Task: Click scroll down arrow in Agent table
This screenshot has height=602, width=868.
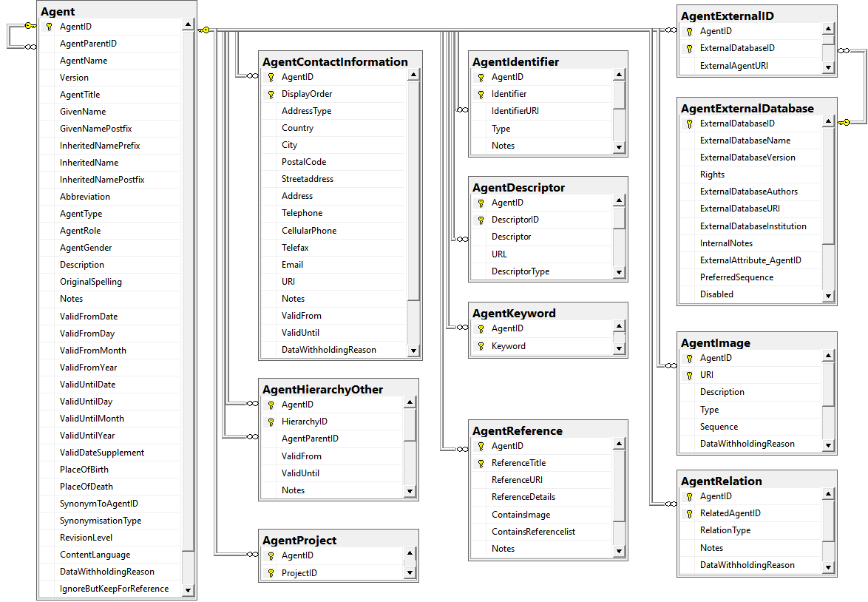Action: coord(189,590)
